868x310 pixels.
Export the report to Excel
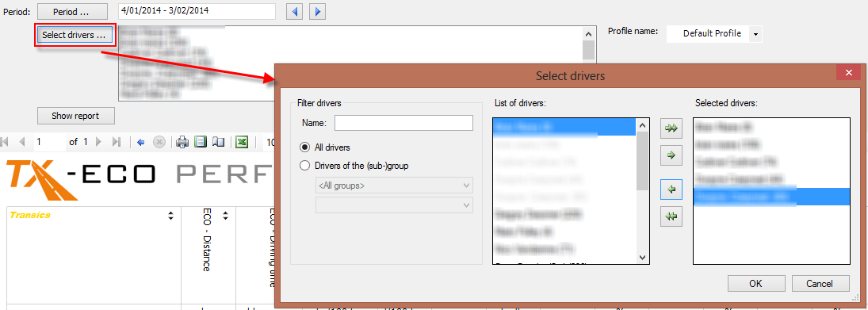241,142
